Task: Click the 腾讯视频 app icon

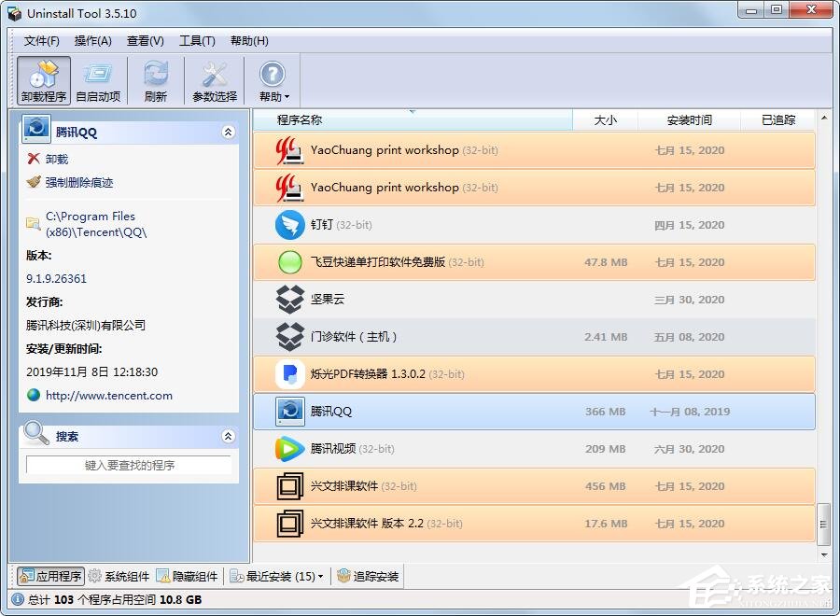Action: pos(289,449)
